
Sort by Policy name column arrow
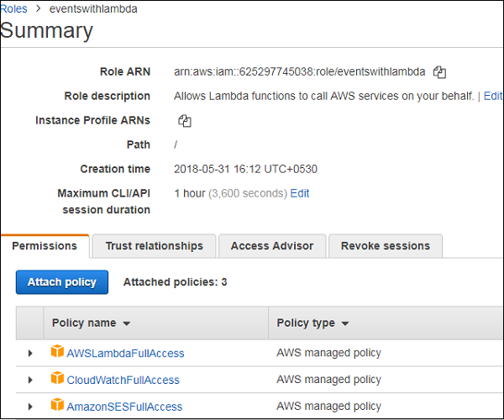point(127,323)
